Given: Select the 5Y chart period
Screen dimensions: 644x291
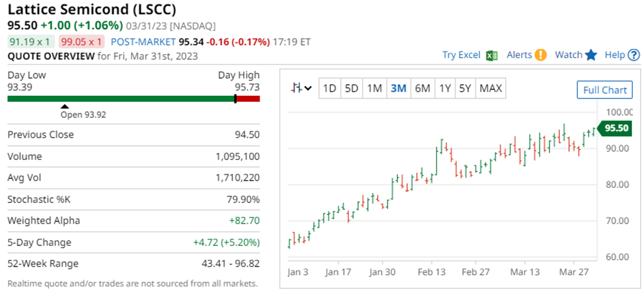Looking at the screenshot, I should click(465, 89).
